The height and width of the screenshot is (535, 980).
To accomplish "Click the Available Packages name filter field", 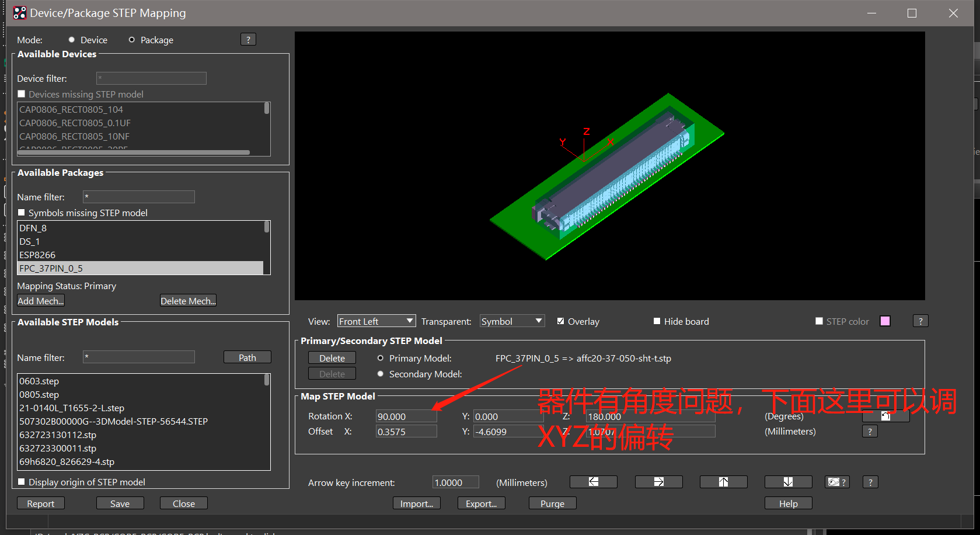I will [x=139, y=197].
